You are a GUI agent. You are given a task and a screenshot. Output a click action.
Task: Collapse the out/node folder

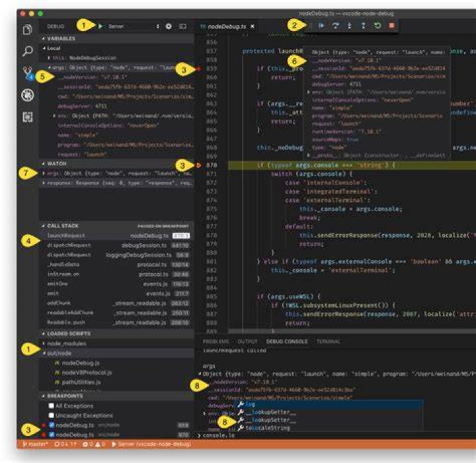tap(44, 353)
